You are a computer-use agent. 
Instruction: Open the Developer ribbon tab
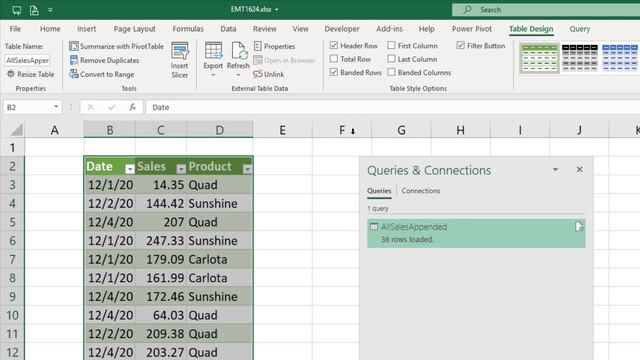[x=342, y=29]
